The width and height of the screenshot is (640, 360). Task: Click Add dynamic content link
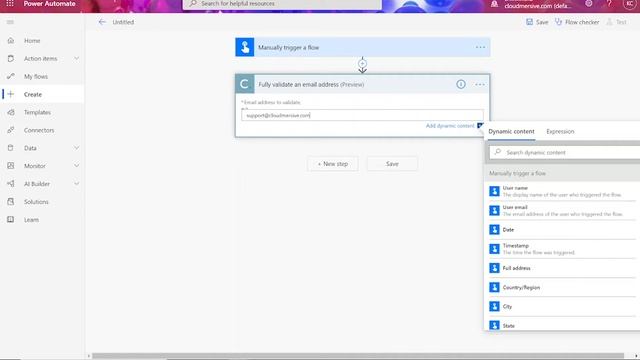(450, 126)
